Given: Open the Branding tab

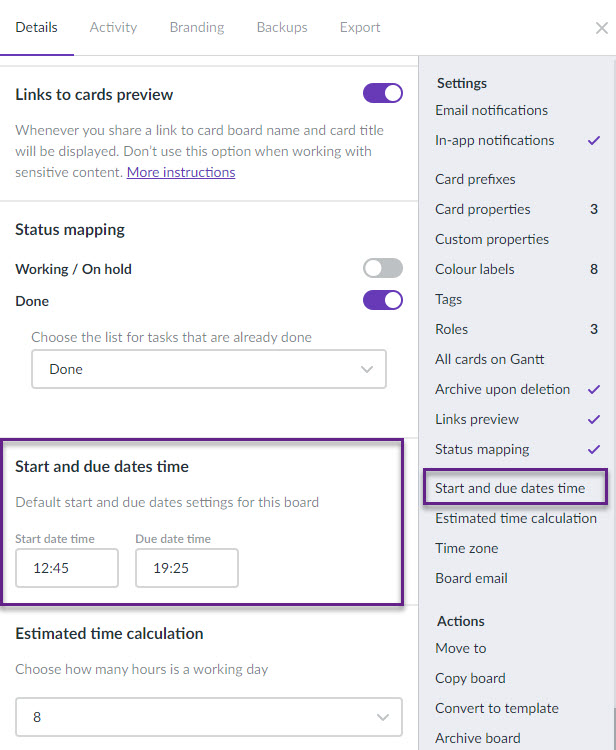Looking at the screenshot, I should pos(197,27).
